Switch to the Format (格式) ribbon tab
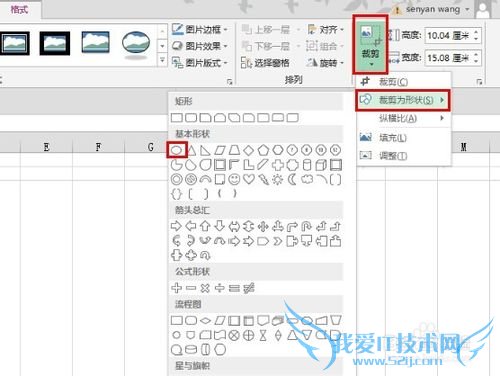 pyautogui.click(x=19, y=9)
